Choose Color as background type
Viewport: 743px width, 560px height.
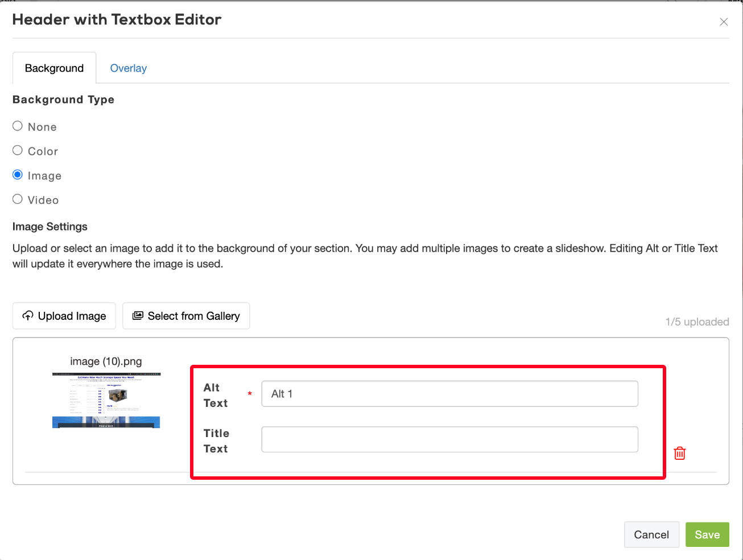tap(18, 151)
